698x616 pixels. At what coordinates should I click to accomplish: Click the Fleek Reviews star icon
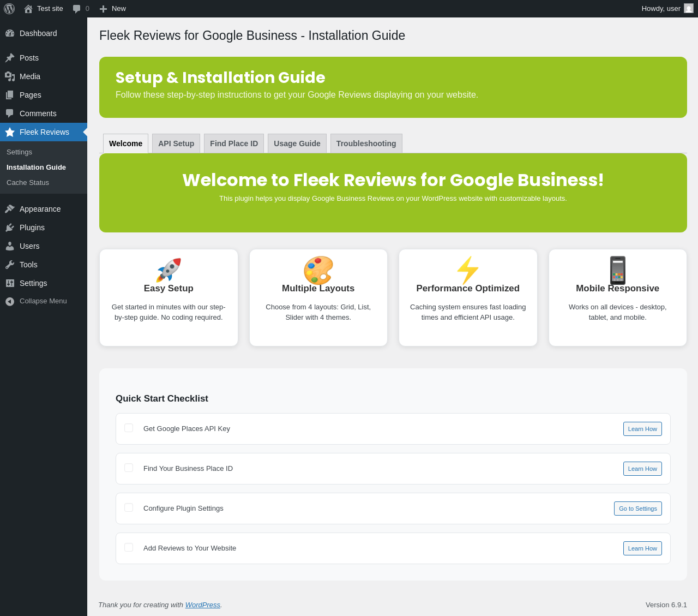click(x=10, y=132)
